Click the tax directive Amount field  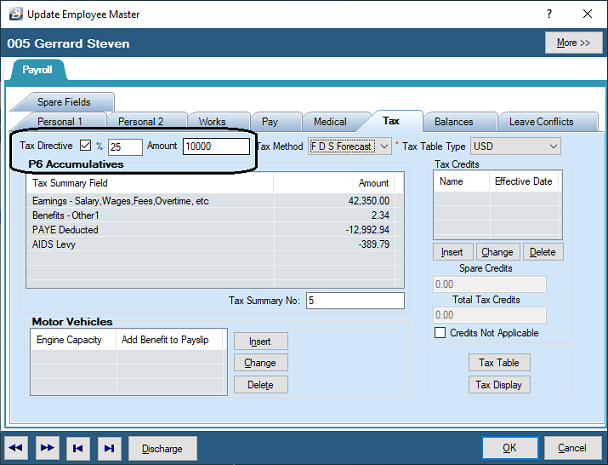click(216, 146)
